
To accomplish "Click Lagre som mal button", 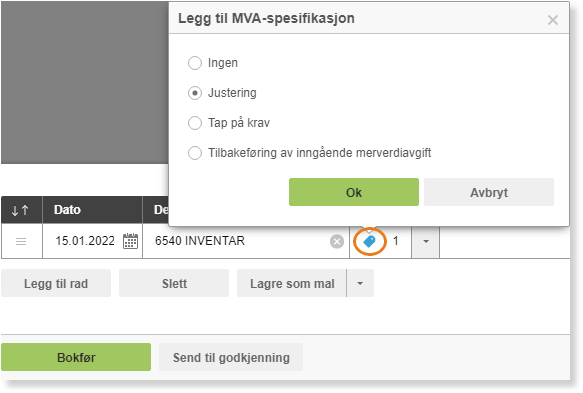I will 292,283.
